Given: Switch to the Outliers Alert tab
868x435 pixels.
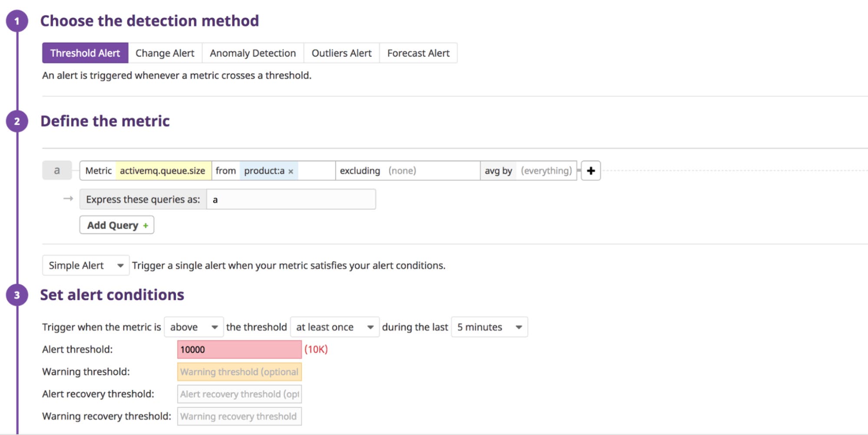Looking at the screenshot, I should coord(341,53).
